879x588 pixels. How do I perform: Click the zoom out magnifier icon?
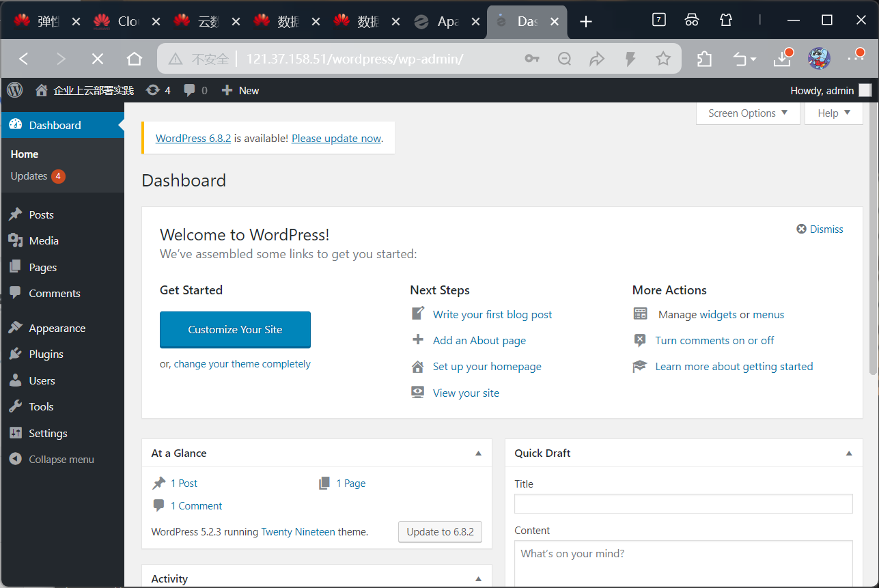click(565, 59)
